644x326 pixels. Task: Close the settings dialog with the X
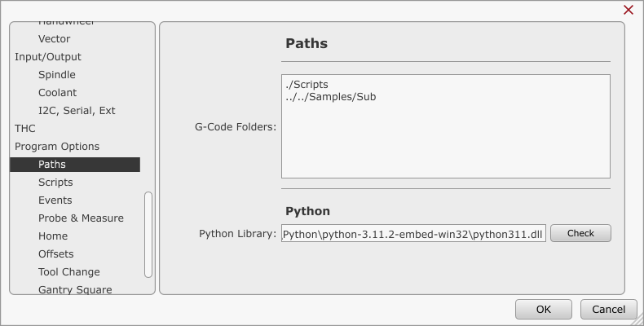click(628, 10)
